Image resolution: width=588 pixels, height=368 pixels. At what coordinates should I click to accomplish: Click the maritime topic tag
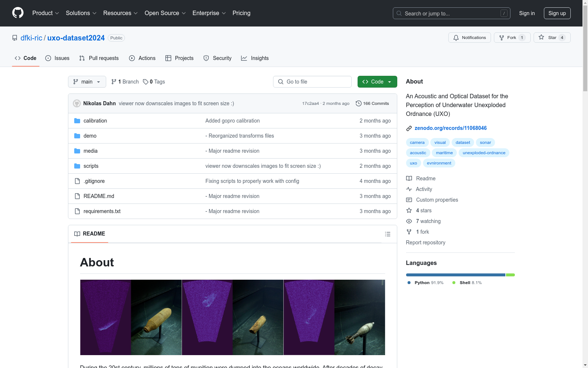coord(444,153)
